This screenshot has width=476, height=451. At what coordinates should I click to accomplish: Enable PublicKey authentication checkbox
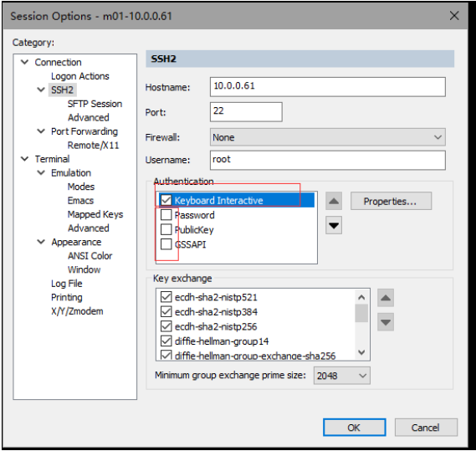[x=166, y=229]
